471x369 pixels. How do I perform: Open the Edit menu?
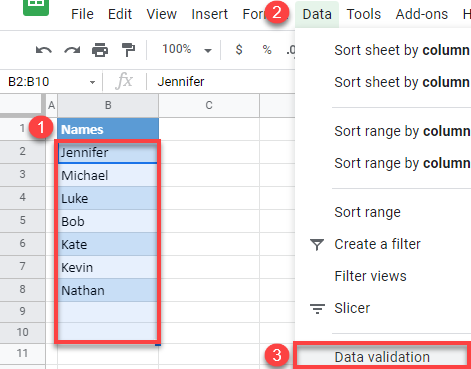pyautogui.click(x=120, y=14)
